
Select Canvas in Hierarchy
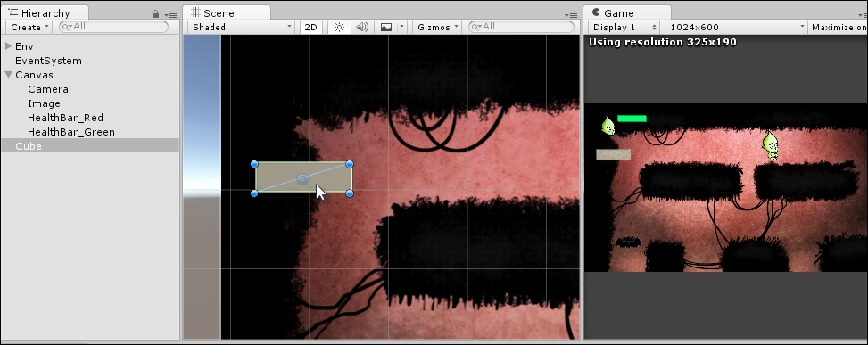34,75
